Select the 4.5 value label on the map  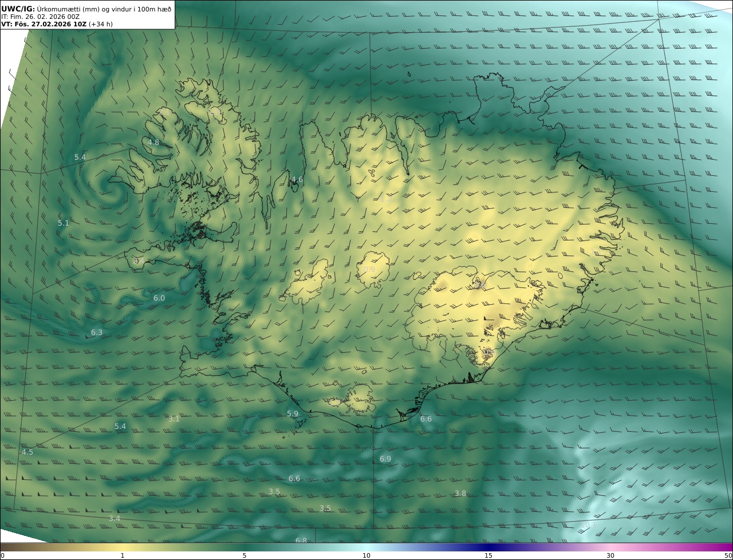point(27,452)
